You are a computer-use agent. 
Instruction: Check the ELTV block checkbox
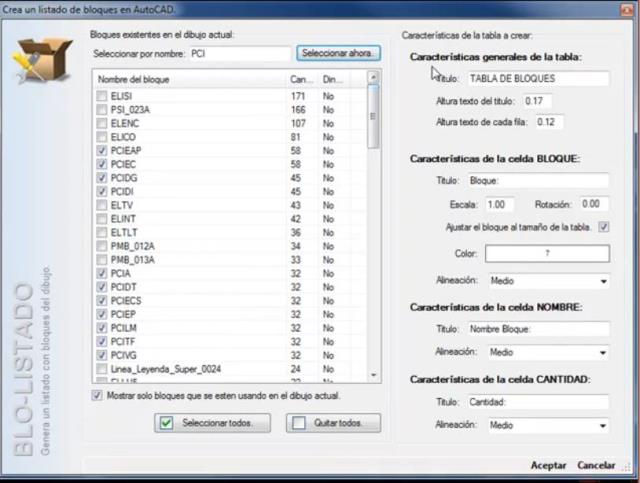click(102, 205)
